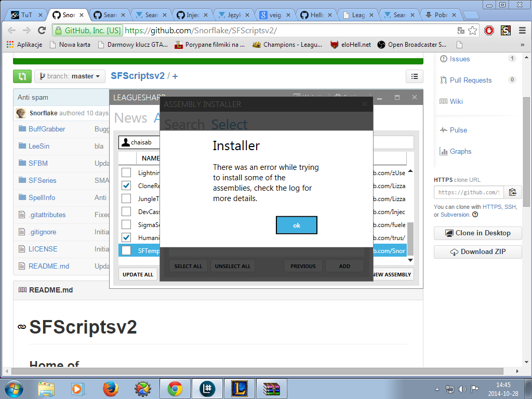Click ok in the Installer dialog
Screen dimensions: 532x399
[297, 225]
